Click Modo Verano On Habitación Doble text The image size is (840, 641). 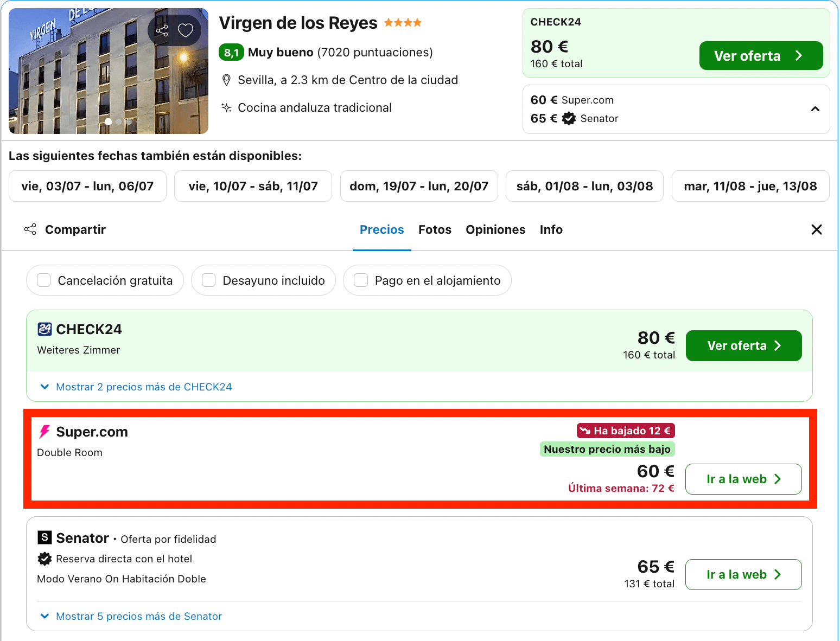pyautogui.click(x=122, y=579)
